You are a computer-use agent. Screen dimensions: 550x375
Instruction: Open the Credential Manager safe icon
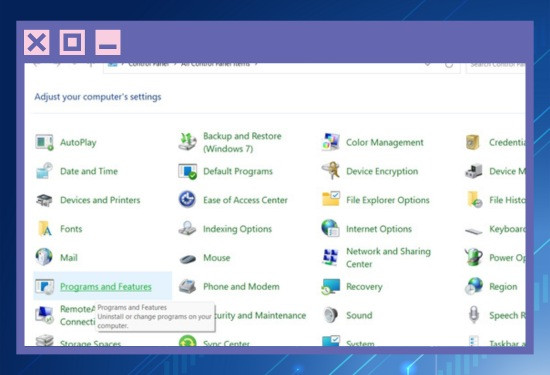[473, 142]
